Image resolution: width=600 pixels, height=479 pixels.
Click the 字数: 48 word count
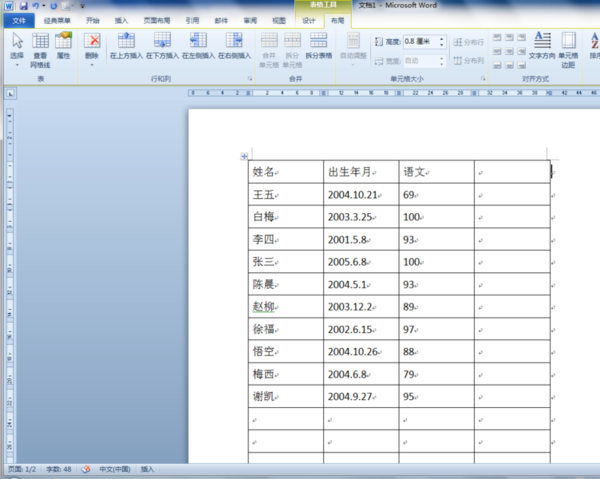click(x=59, y=469)
